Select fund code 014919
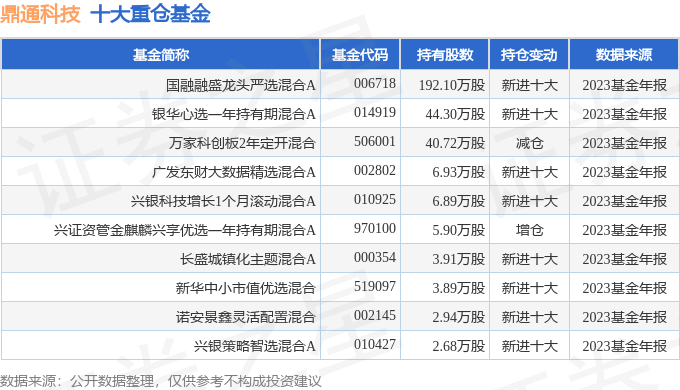This screenshot has width=680, height=390. tap(375, 112)
